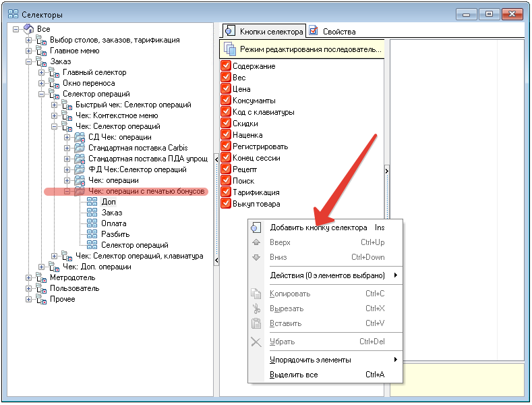The height and width of the screenshot is (405, 532).
Task: Click the icon of Стандартная поставка Carbis
Action: (x=80, y=148)
